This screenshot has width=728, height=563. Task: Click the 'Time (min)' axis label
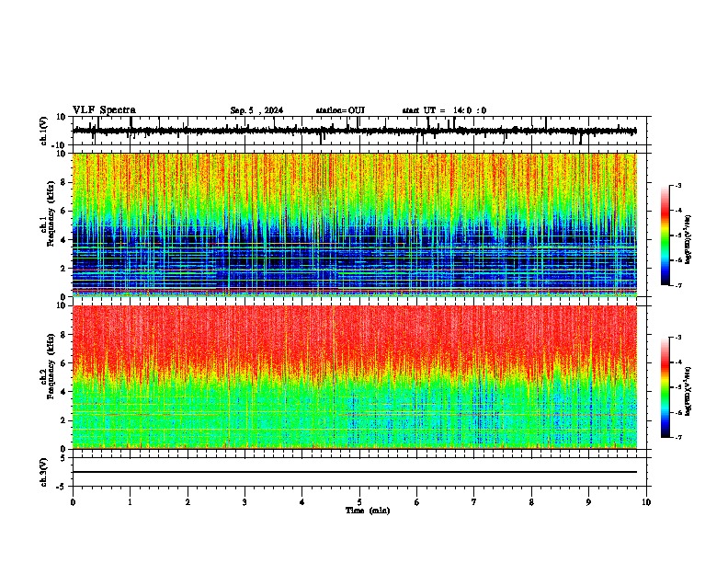pos(368,511)
